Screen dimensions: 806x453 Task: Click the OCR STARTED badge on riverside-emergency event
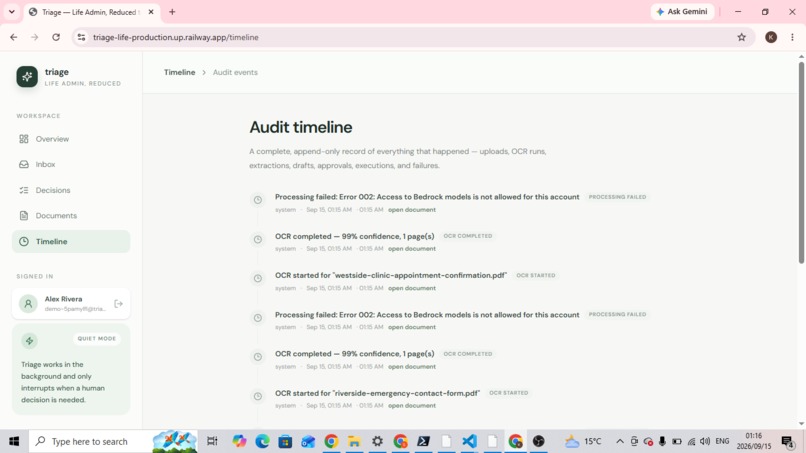[x=508, y=393]
